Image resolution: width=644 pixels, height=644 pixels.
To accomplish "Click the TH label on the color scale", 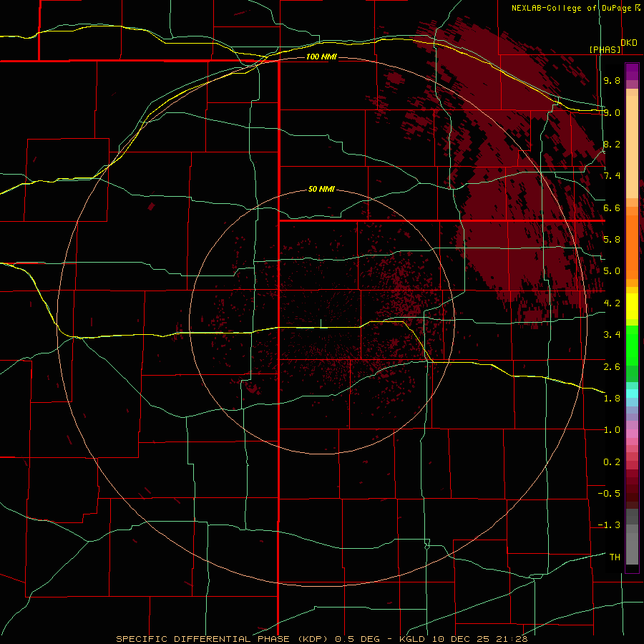I will point(615,557).
